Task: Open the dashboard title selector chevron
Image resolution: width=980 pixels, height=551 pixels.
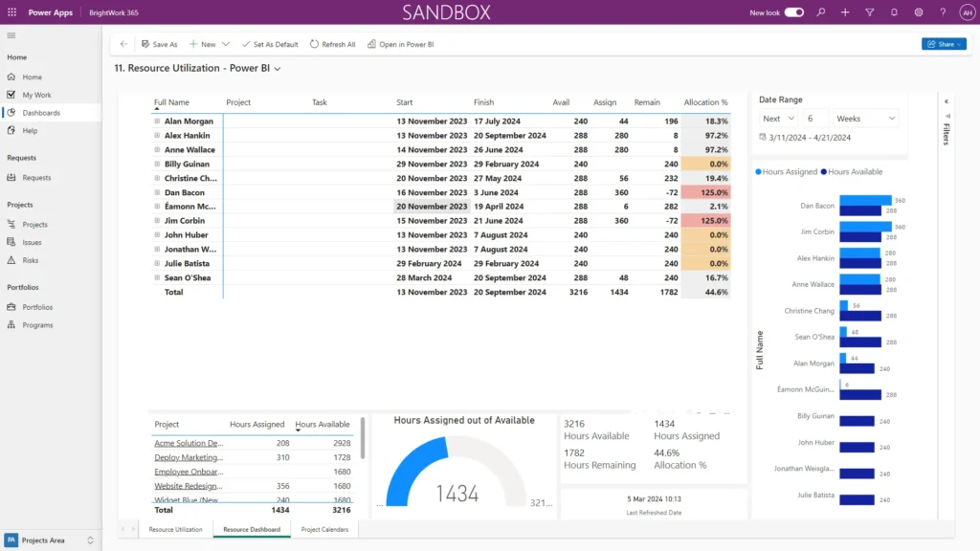Action: [277, 69]
